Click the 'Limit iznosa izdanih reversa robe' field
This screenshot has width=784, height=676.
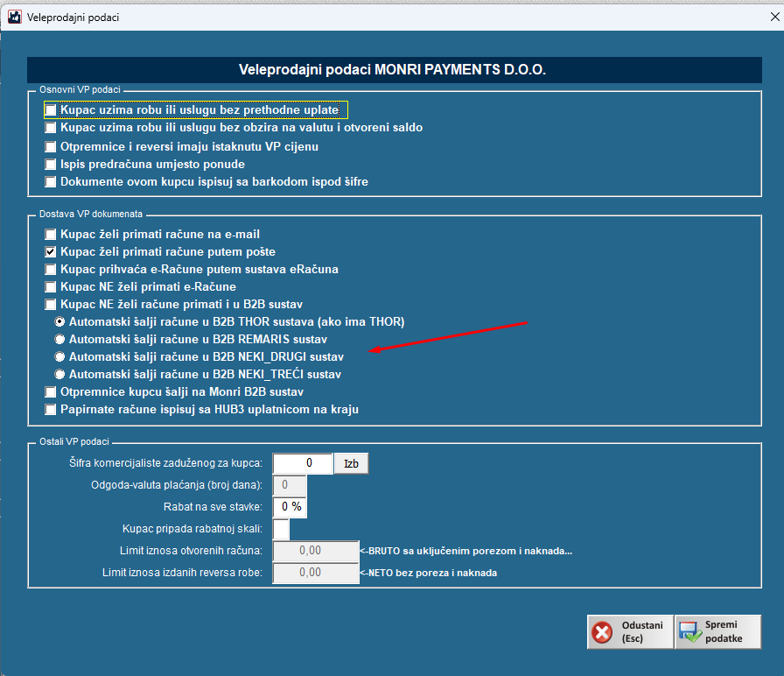(x=316, y=573)
